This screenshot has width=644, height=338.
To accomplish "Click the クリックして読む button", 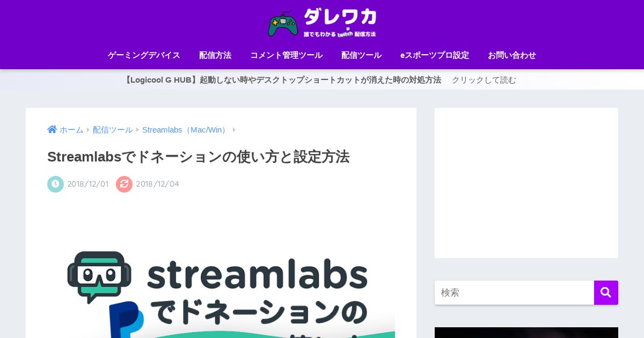I will pos(484,80).
